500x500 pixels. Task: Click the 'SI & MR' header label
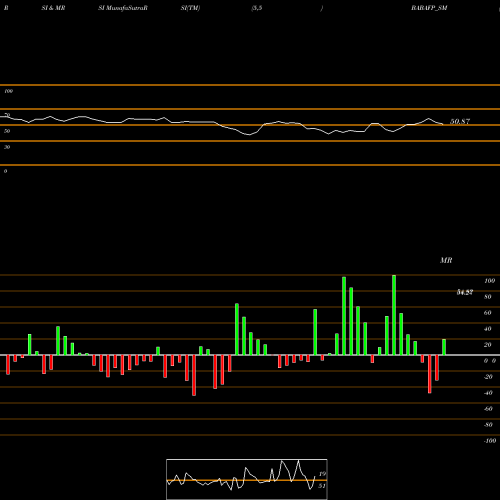pos(53,8)
